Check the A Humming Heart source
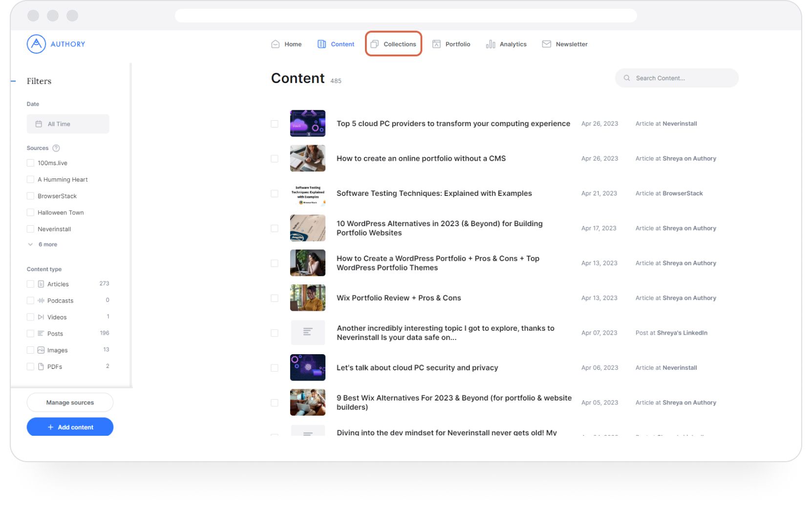812x511 pixels. point(30,179)
